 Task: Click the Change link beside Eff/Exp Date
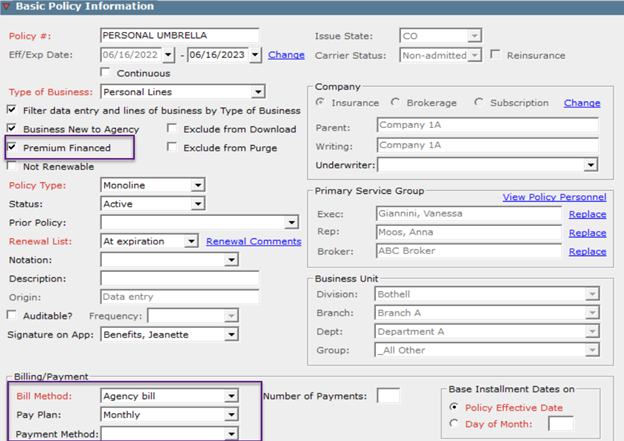pyautogui.click(x=286, y=55)
